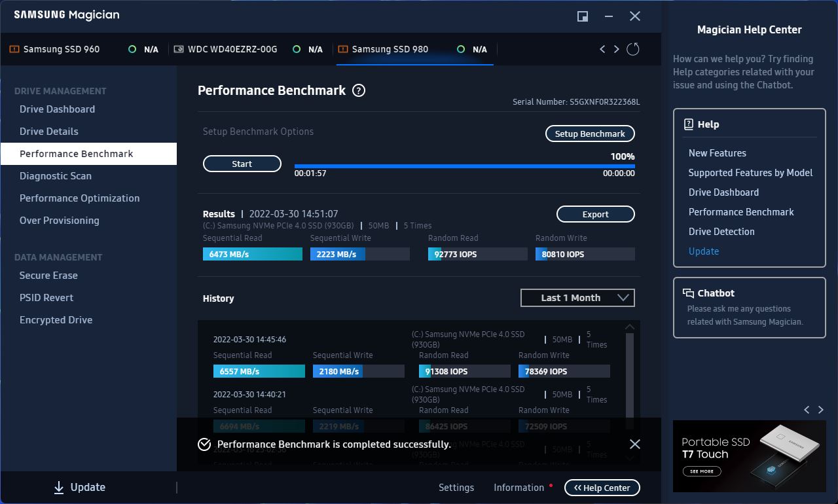Viewport: 838px width, 504px height.
Task: Minimize the Samsung Magician window
Action: 609,16
